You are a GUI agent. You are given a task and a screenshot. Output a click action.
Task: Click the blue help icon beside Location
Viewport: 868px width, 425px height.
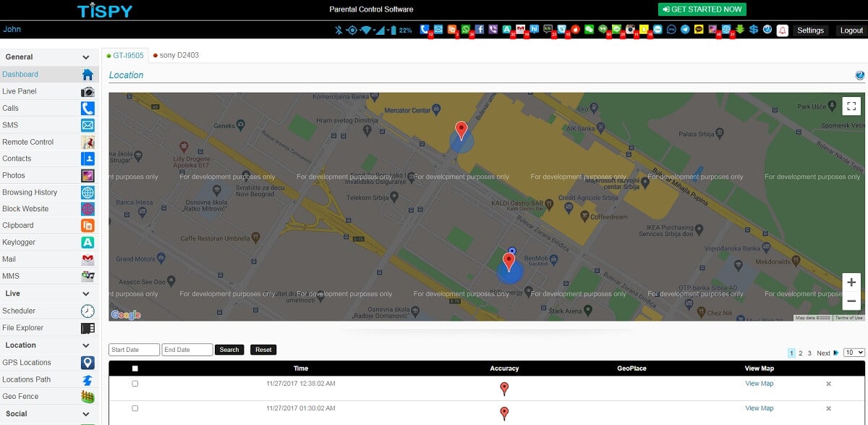click(x=860, y=75)
